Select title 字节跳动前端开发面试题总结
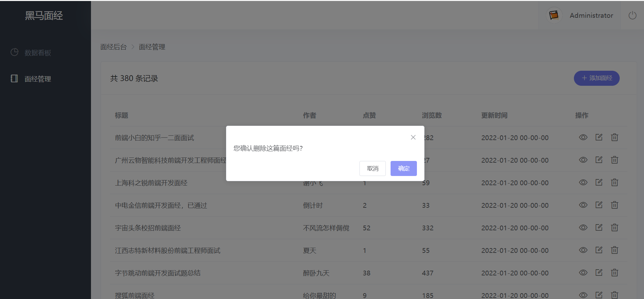Viewport: 644px width, 299px height. click(x=158, y=273)
